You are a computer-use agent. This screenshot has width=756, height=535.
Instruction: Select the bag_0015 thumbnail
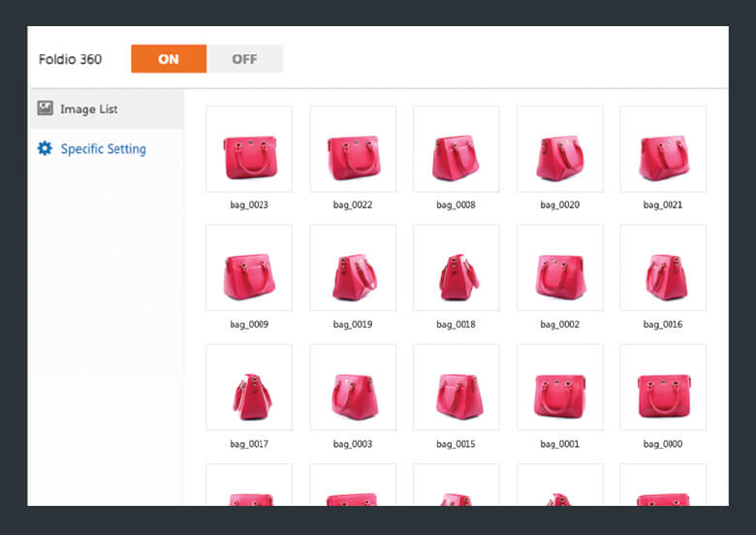pyautogui.click(x=457, y=387)
